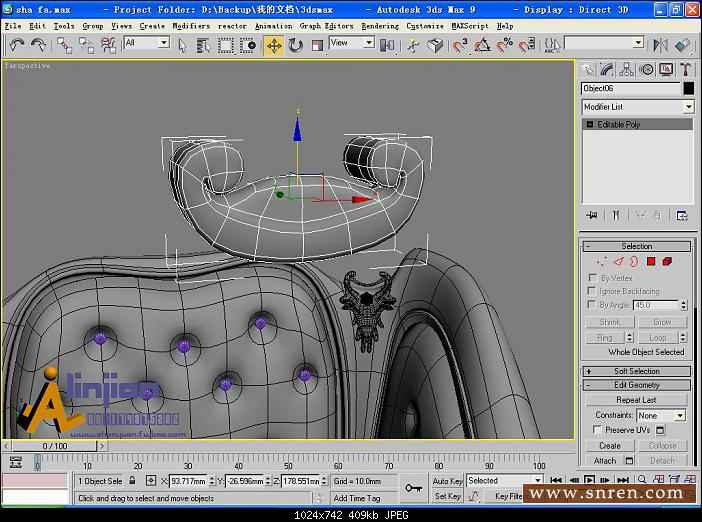Image resolution: width=702 pixels, height=522 pixels.
Task: Switch to the Modify command panel tab
Action: click(x=607, y=70)
